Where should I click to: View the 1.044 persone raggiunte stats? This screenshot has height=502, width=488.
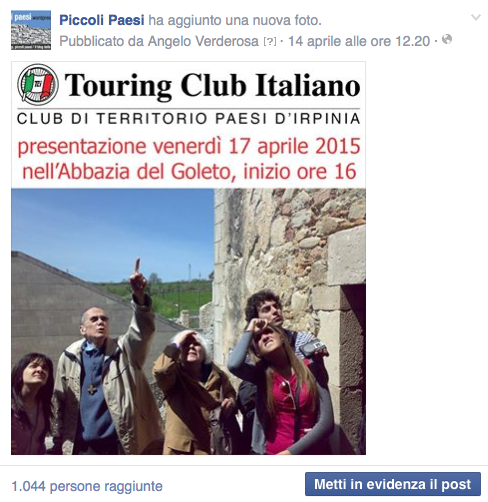[x=87, y=486]
